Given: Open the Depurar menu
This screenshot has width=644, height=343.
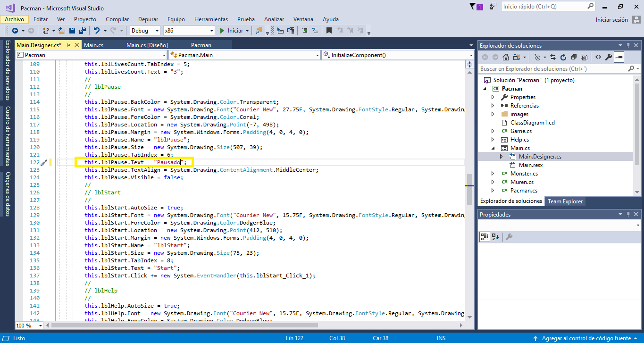Looking at the screenshot, I should (x=148, y=19).
